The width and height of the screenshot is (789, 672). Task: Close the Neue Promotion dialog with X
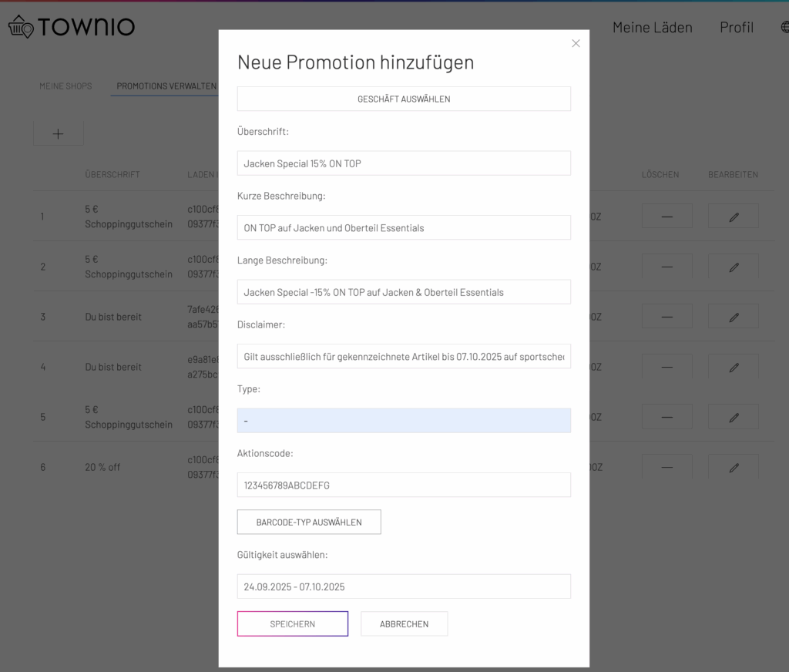click(x=576, y=44)
